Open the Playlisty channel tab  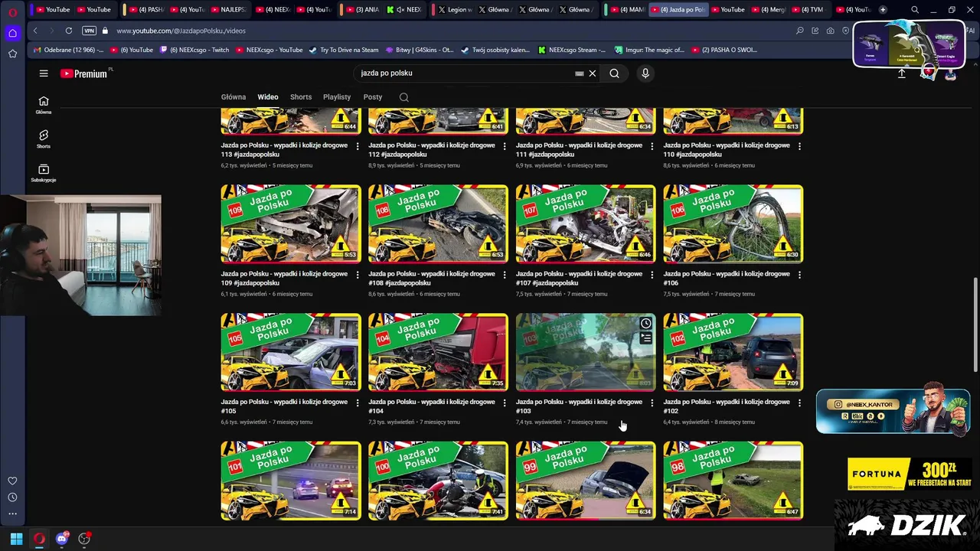(x=337, y=97)
